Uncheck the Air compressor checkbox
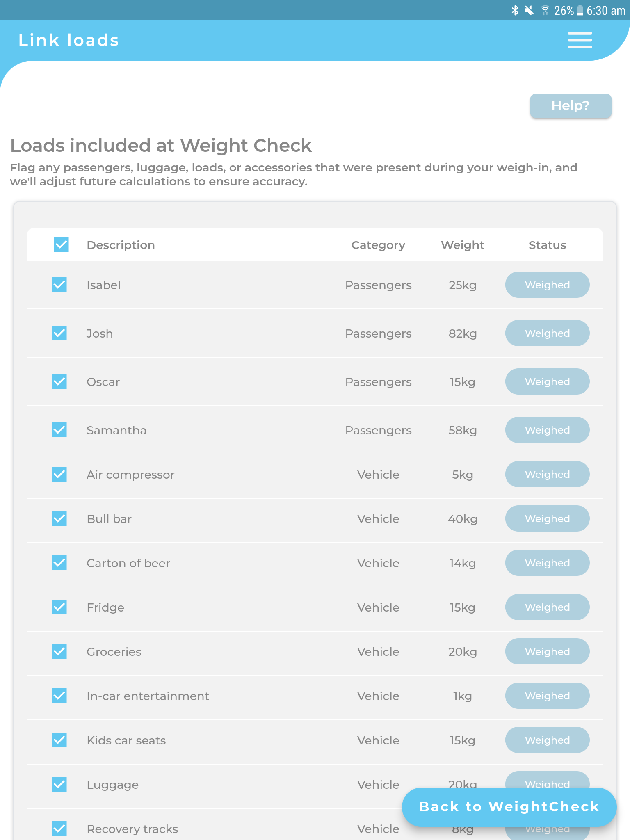This screenshot has width=630, height=840. (59, 474)
